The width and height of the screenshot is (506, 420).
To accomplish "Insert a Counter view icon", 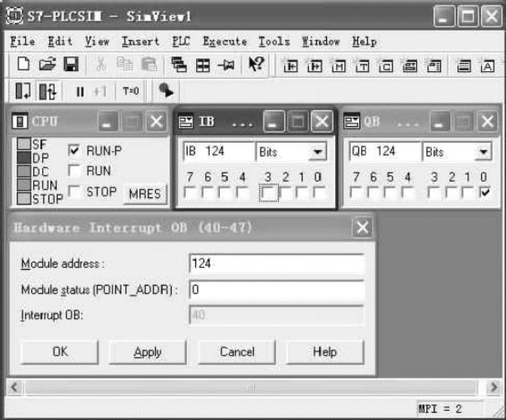I will 386,66.
